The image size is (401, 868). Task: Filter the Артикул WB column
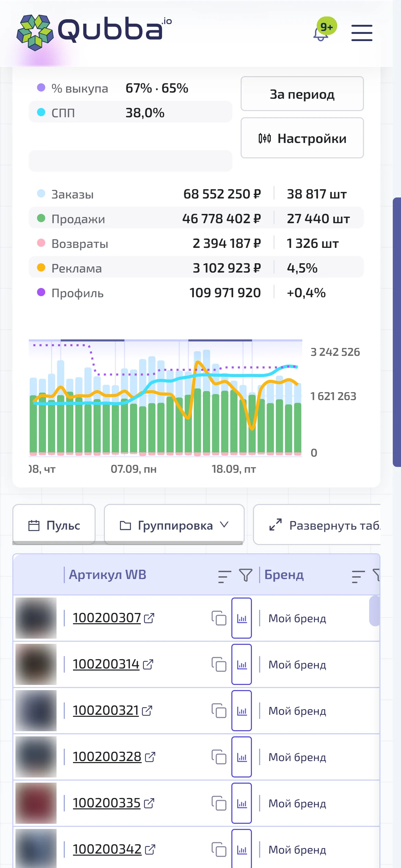pyautogui.click(x=245, y=575)
